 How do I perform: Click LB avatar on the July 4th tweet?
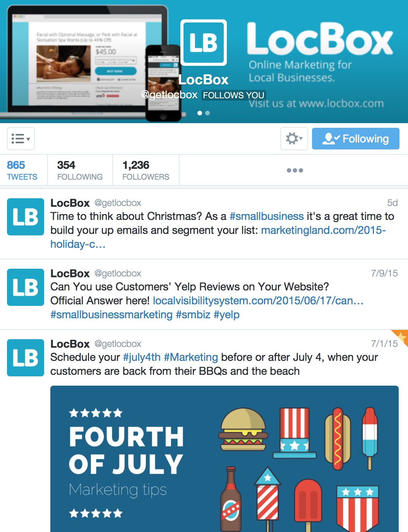pyautogui.click(x=26, y=358)
